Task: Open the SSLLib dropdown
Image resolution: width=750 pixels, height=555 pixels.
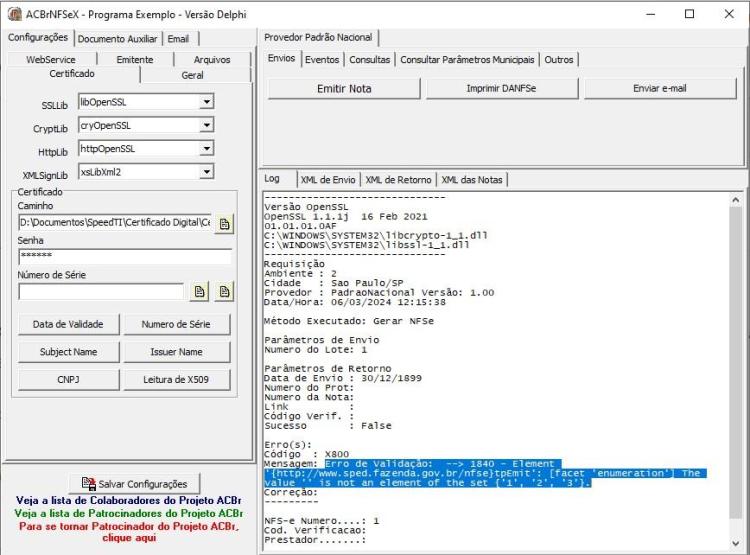Action: [x=206, y=102]
